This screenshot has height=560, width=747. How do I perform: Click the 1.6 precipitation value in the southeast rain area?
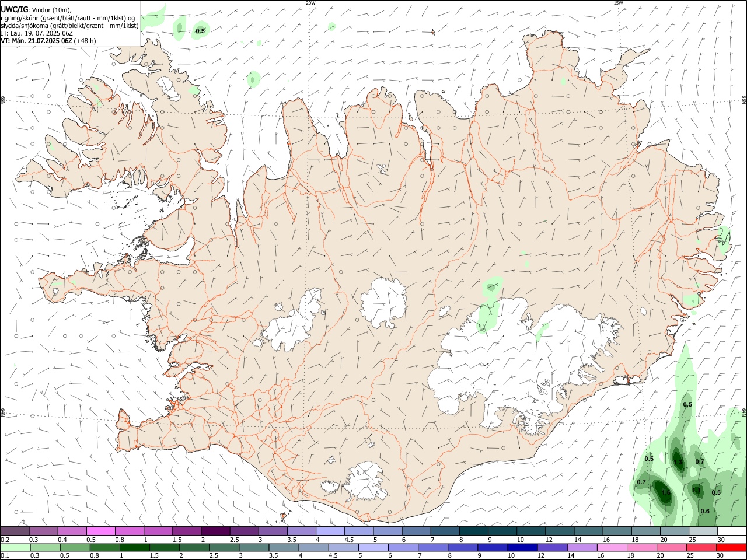pyautogui.click(x=666, y=493)
